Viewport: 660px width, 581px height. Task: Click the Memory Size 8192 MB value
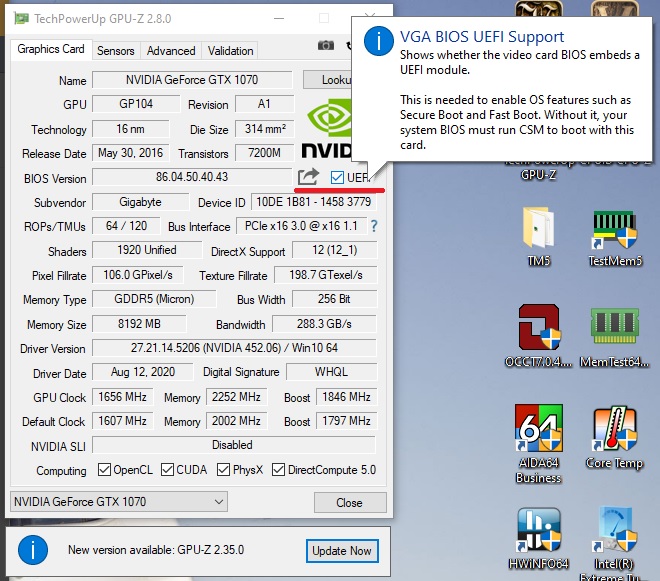point(139,324)
